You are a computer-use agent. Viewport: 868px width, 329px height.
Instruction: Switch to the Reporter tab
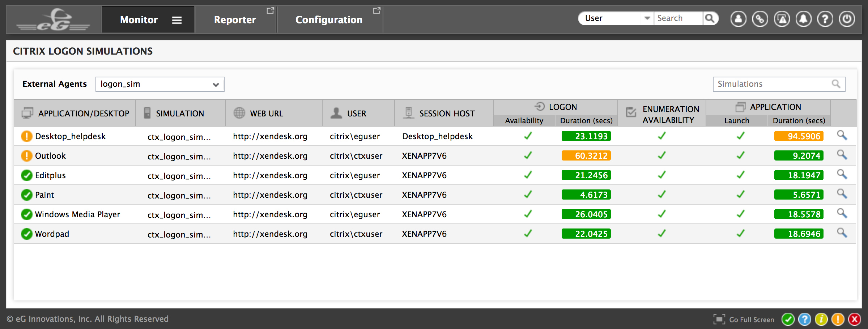pyautogui.click(x=235, y=20)
